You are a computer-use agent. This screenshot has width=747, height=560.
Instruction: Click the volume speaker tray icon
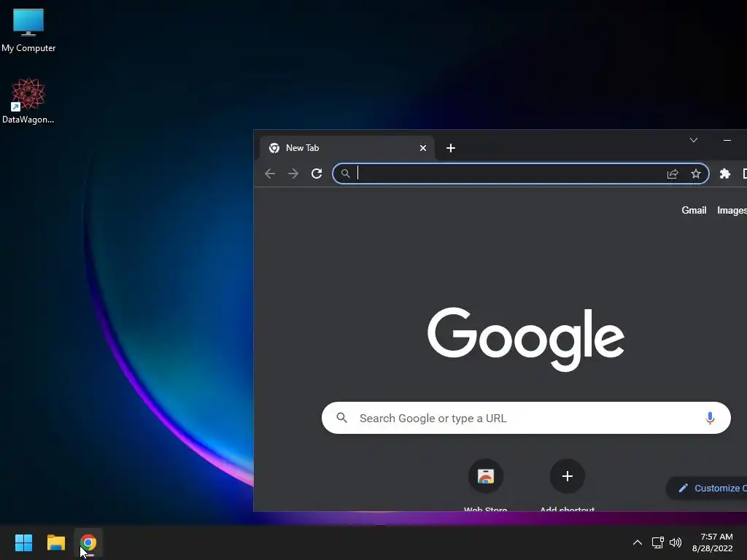tap(676, 542)
